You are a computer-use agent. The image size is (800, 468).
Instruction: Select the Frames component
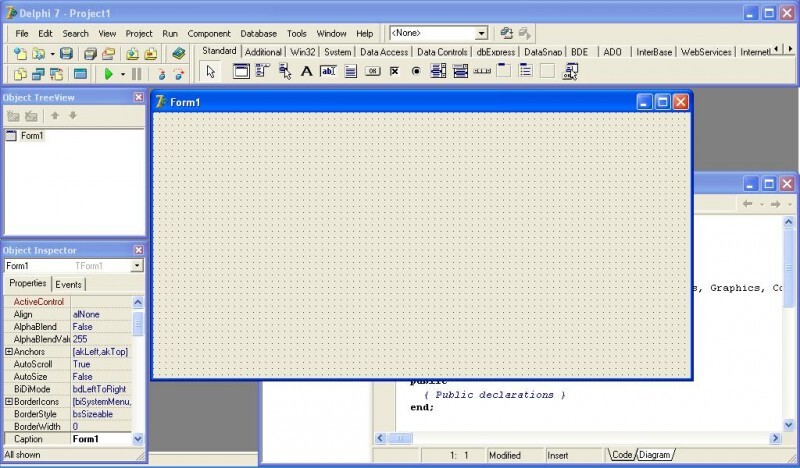(x=241, y=71)
